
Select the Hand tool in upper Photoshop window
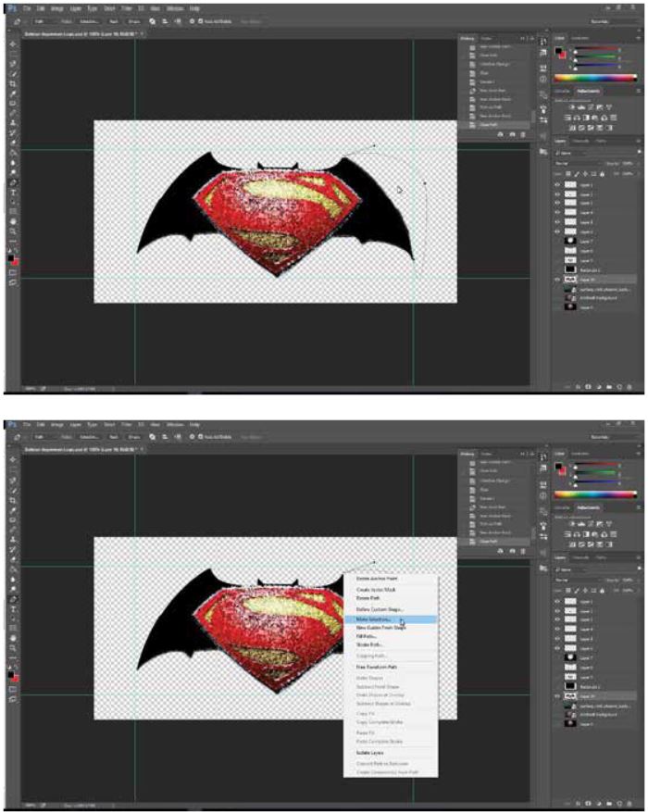(13, 221)
